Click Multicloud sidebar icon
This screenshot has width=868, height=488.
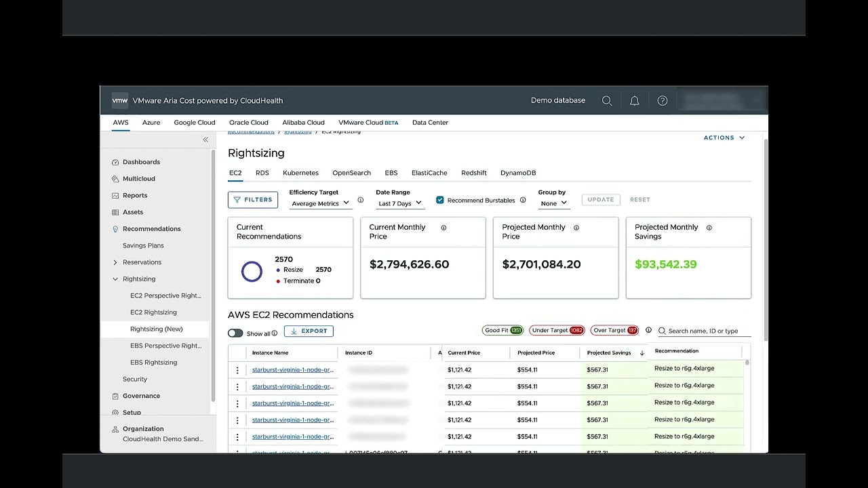[x=115, y=179]
